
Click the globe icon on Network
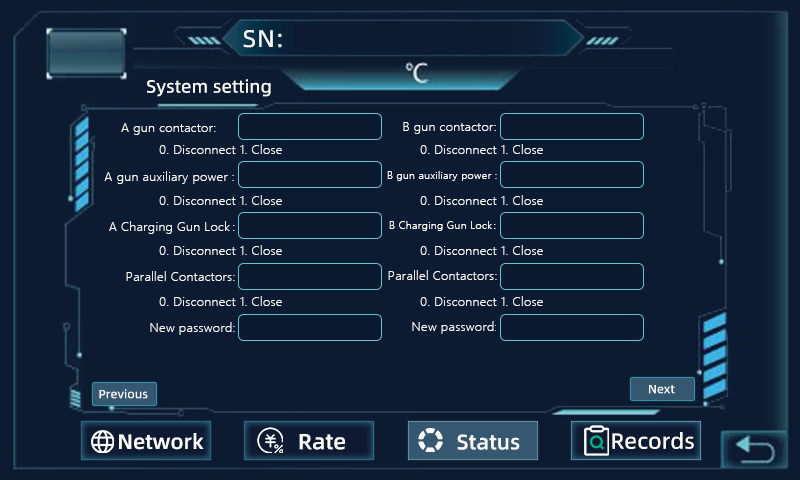point(102,441)
